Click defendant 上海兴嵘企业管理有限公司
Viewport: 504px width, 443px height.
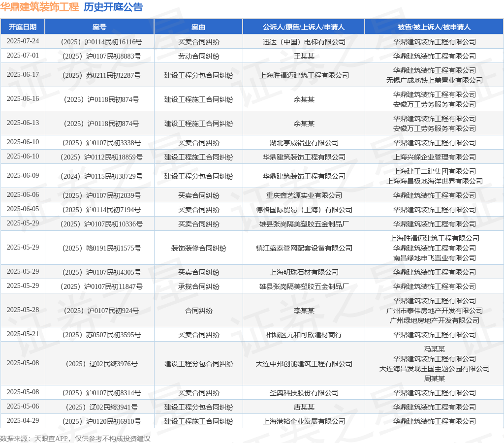point(434,157)
